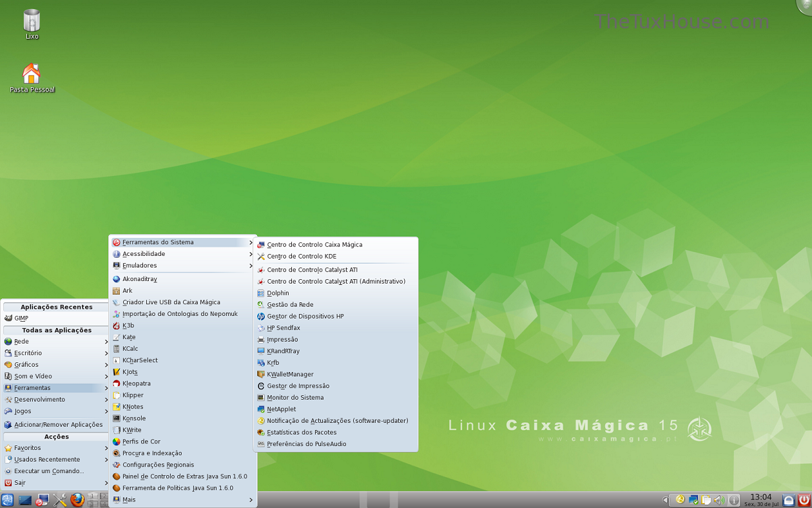The image size is (812, 508).
Task: Click the clock showing 13:04
Action: (761, 499)
